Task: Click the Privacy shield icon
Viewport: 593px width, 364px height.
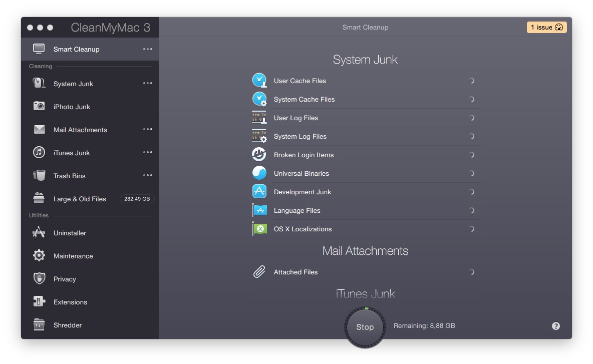Action: 39,279
